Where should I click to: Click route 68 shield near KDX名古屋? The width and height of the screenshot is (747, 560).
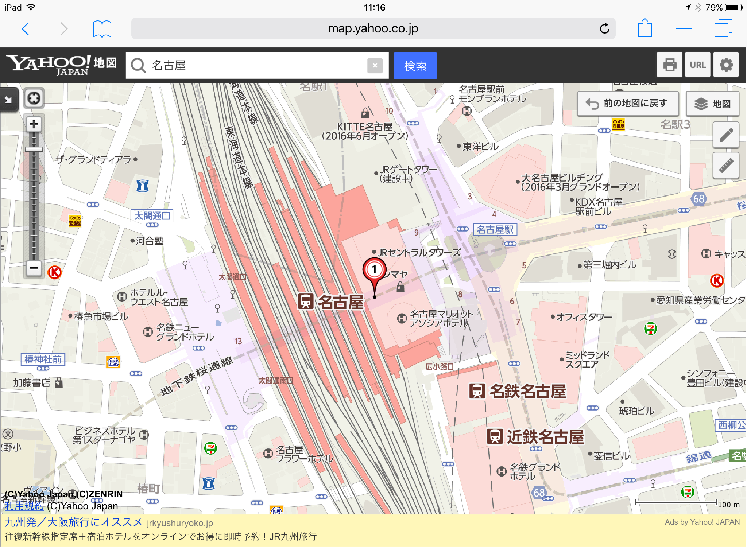pos(698,199)
